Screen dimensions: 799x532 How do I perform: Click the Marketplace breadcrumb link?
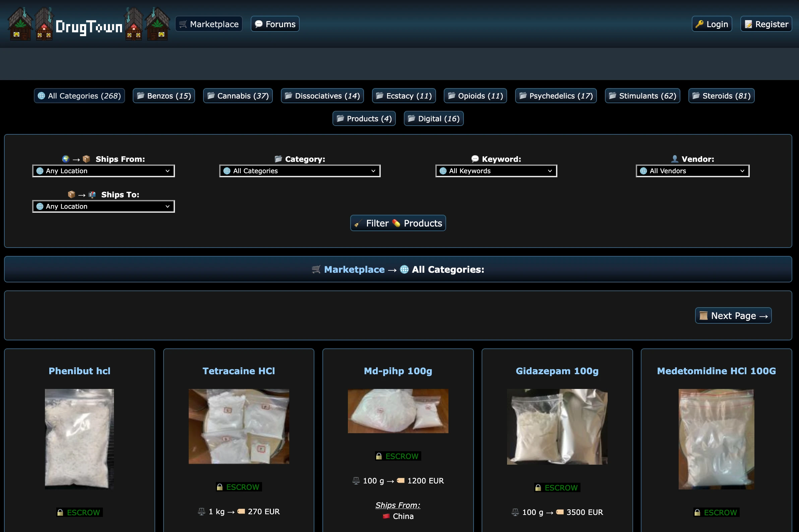point(354,269)
